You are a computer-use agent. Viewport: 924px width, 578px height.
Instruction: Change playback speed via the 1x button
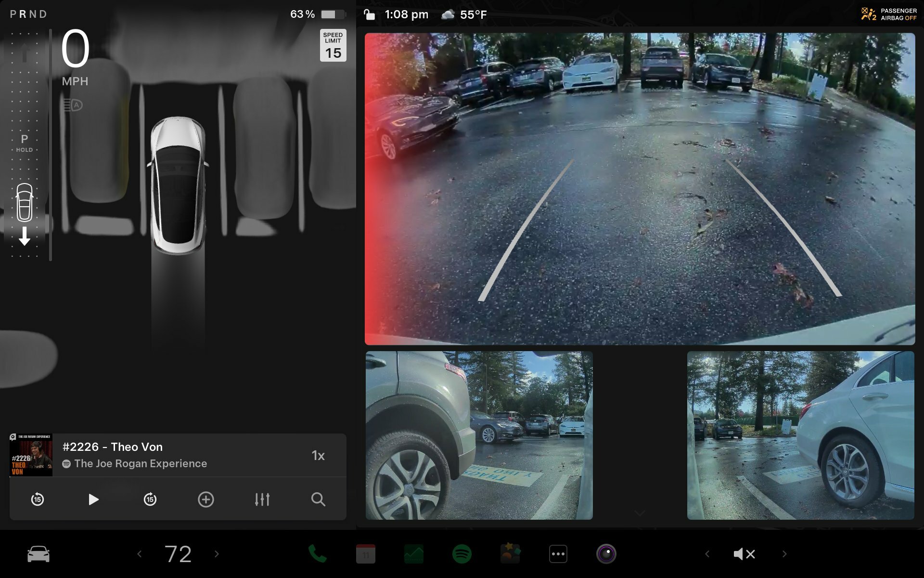point(319,455)
